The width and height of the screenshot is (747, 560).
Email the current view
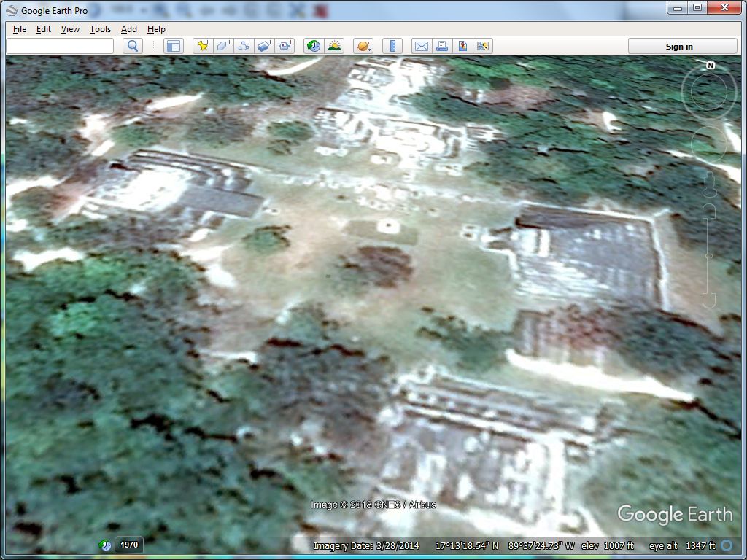click(x=421, y=46)
